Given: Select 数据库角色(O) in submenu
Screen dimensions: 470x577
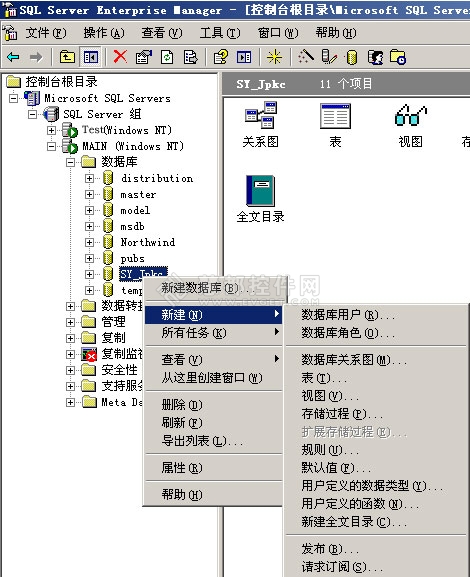Looking at the screenshot, I should click(x=376, y=333).
